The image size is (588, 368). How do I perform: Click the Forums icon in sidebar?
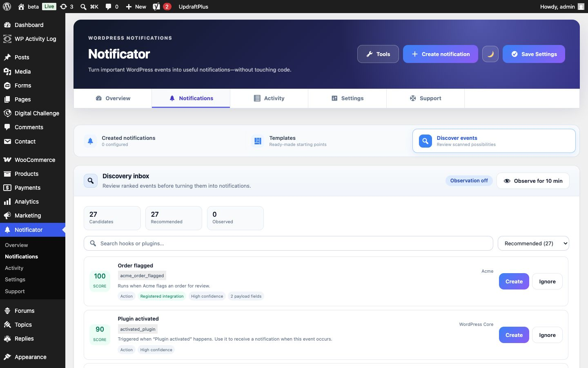(x=7, y=311)
